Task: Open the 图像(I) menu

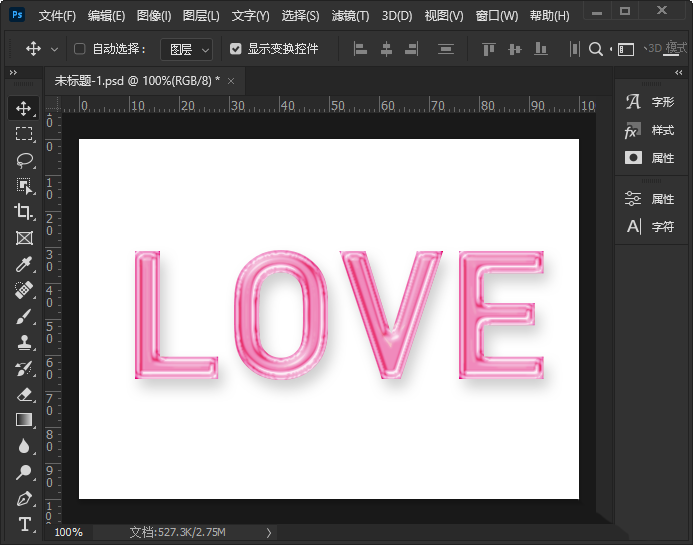Action: [x=154, y=16]
